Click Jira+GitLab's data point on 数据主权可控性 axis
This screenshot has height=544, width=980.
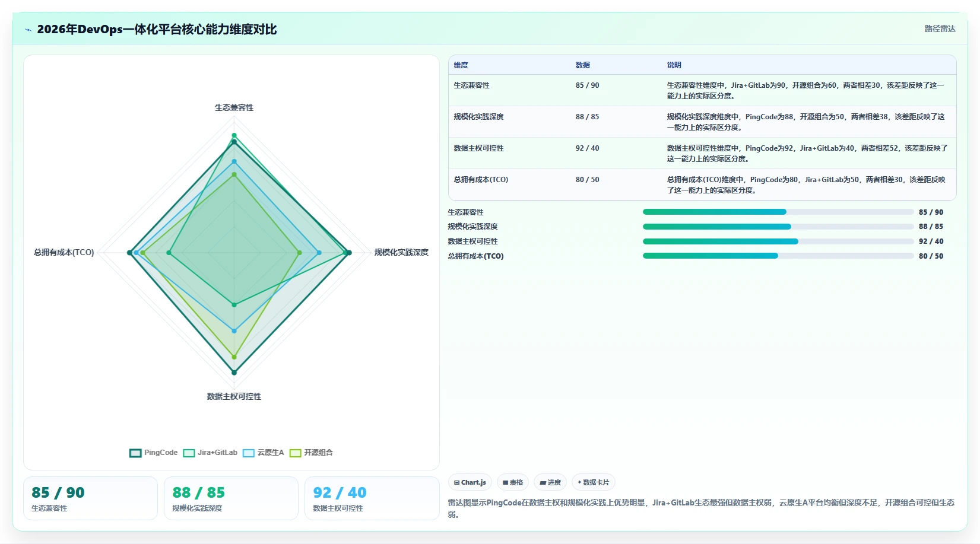coord(234,305)
